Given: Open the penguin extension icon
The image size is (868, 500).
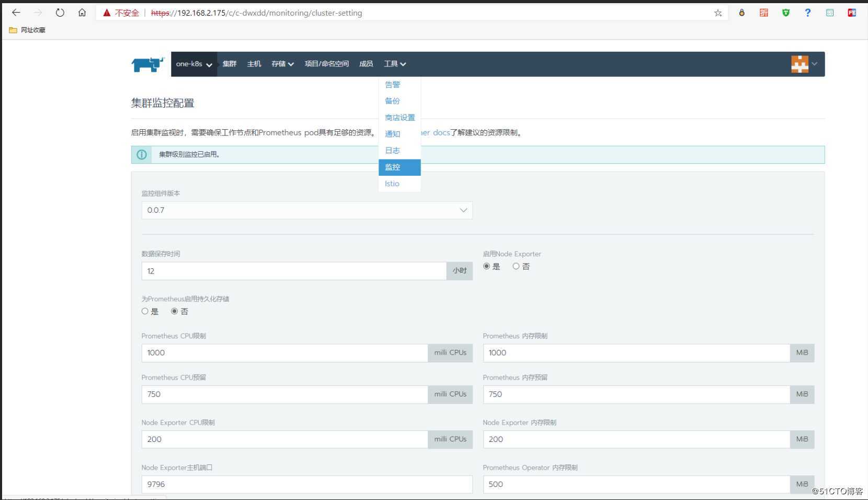Looking at the screenshot, I should click(x=741, y=13).
